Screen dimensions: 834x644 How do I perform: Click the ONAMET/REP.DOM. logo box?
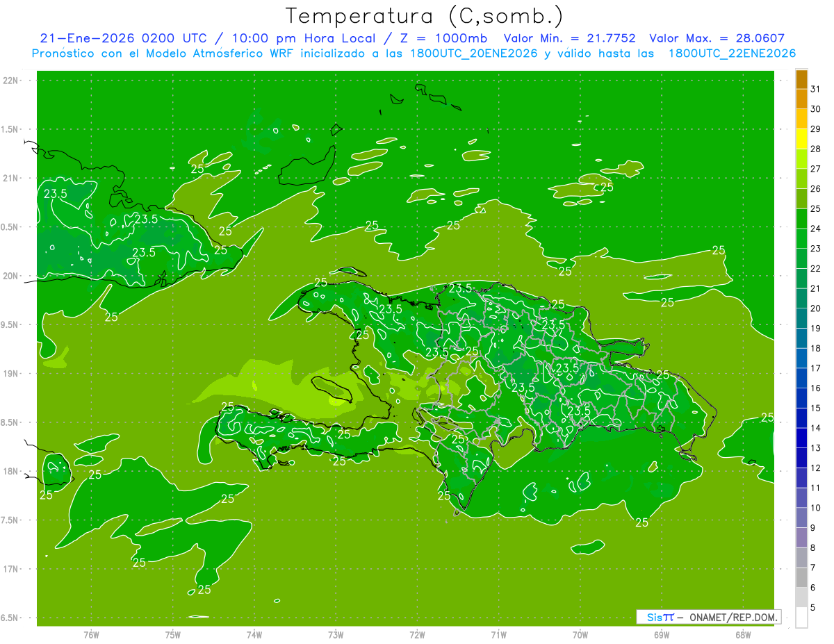coord(708,617)
